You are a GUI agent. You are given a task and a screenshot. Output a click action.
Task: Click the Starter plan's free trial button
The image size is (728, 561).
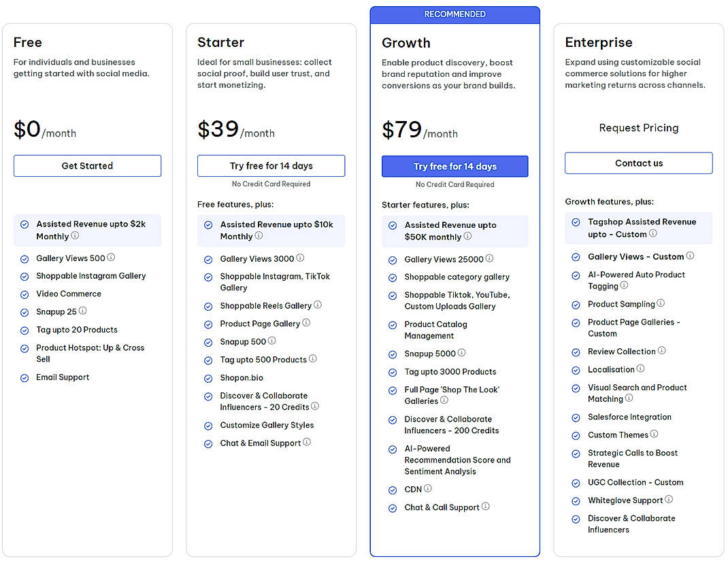coord(271,165)
